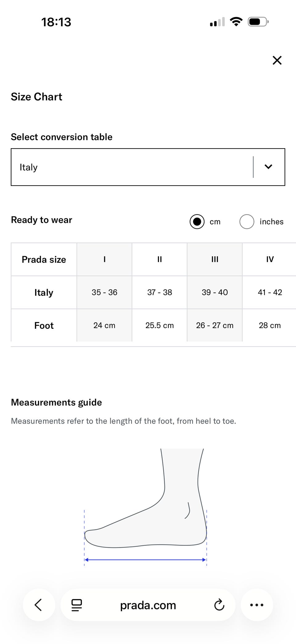Expand the conversion table dropdown arrow
Image resolution: width=296 pixels, height=644 pixels.
[268, 167]
